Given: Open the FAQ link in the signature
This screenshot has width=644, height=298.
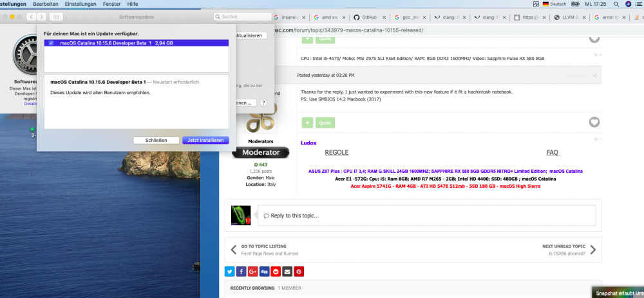Looking at the screenshot, I should pos(553,152).
